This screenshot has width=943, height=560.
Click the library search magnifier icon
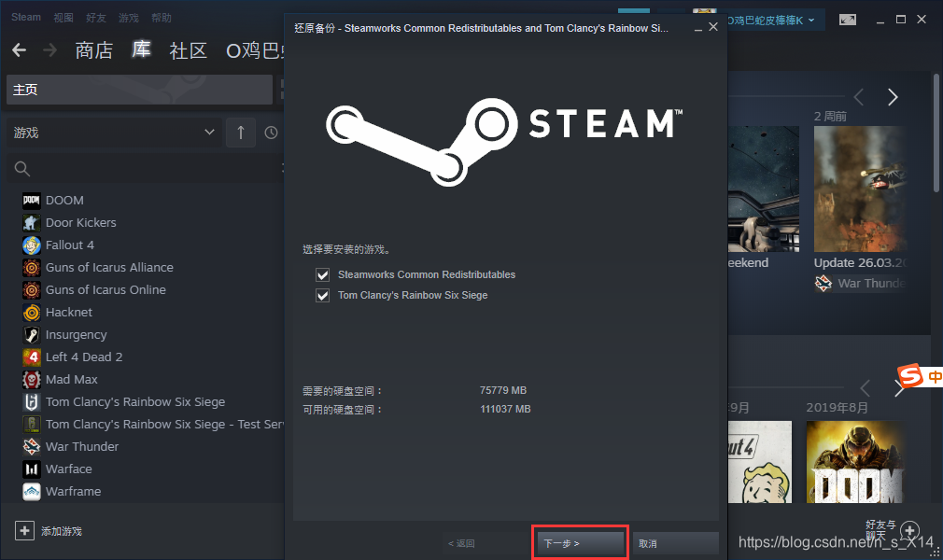coord(22,169)
